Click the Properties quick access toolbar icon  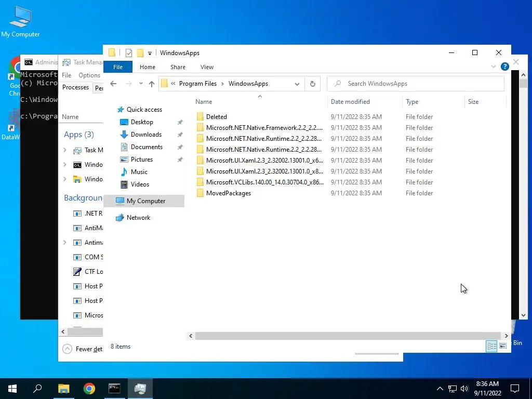pos(129,53)
